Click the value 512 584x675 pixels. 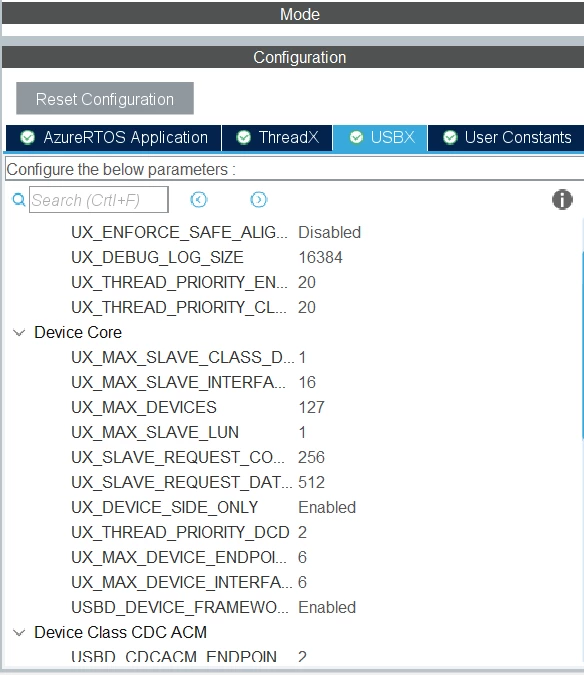311,482
